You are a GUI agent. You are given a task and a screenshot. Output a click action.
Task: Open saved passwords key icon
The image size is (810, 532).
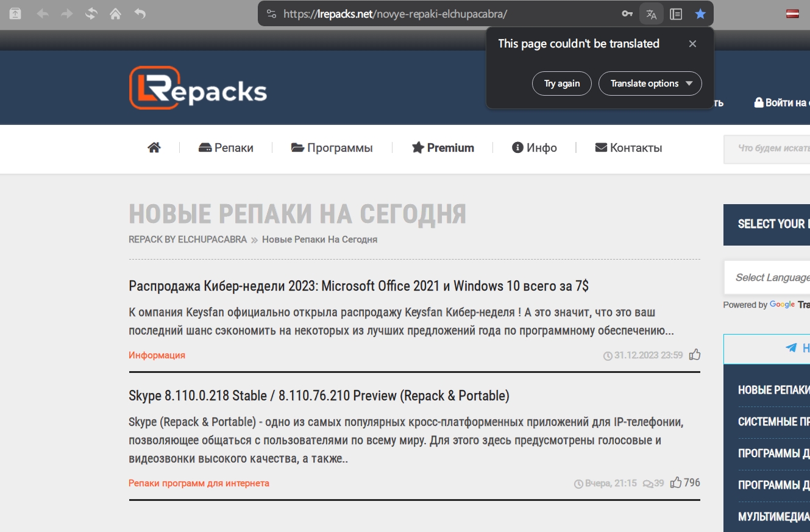tap(627, 13)
